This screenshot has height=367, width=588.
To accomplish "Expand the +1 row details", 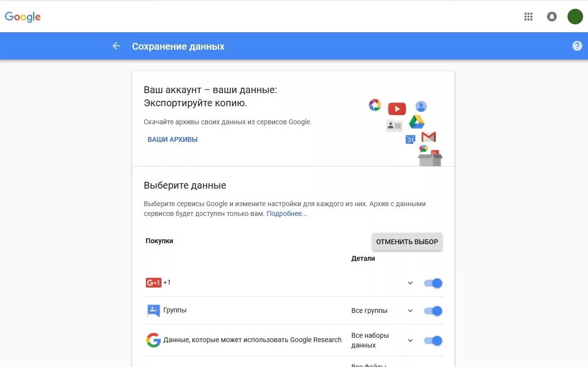I will 410,283.
